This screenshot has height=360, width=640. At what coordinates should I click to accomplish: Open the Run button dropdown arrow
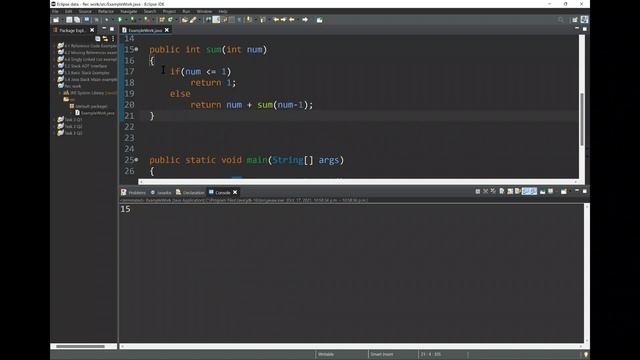coord(125,20)
